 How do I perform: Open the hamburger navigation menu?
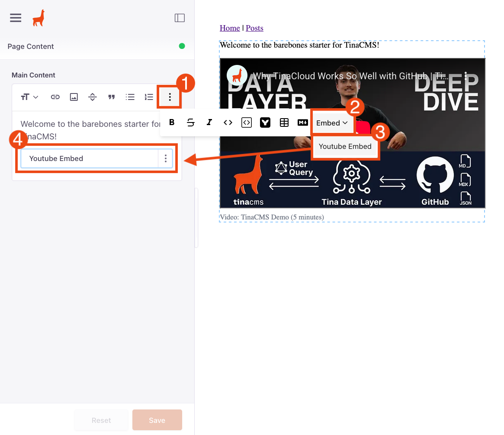pos(16,18)
